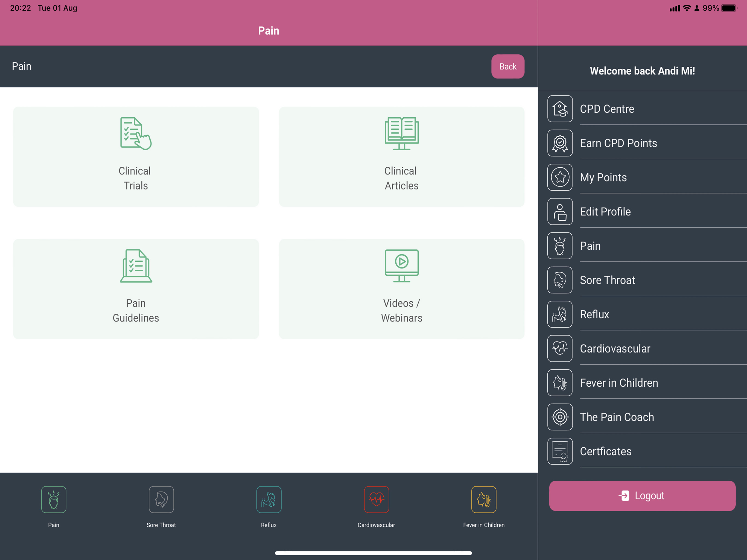Select the Pain icon in bottom bar
This screenshot has height=560, width=747.
(54, 500)
